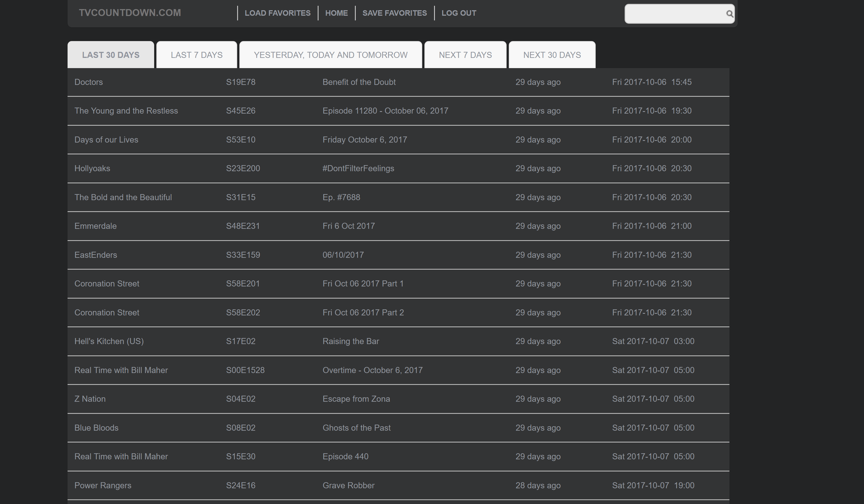864x504 pixels.
Task: Click LOAD FAVORITES in the navigation
Action: (x=277, y=13)
